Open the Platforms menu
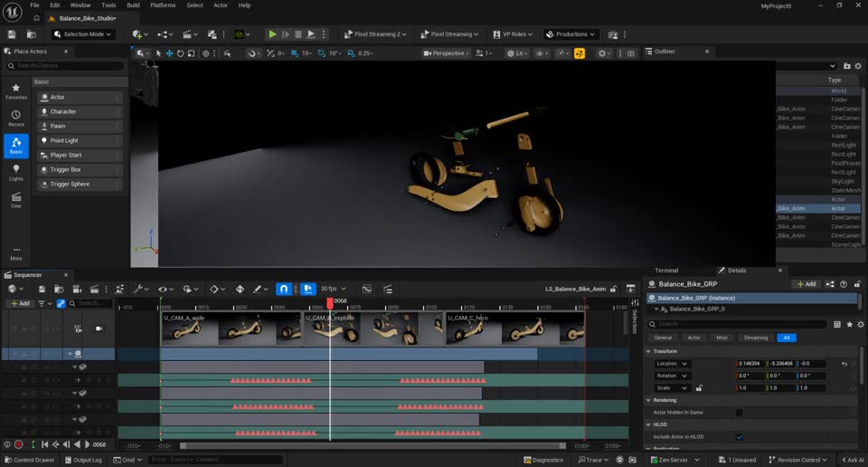This screenshot has width=868, height=467. tap(163, 5)
